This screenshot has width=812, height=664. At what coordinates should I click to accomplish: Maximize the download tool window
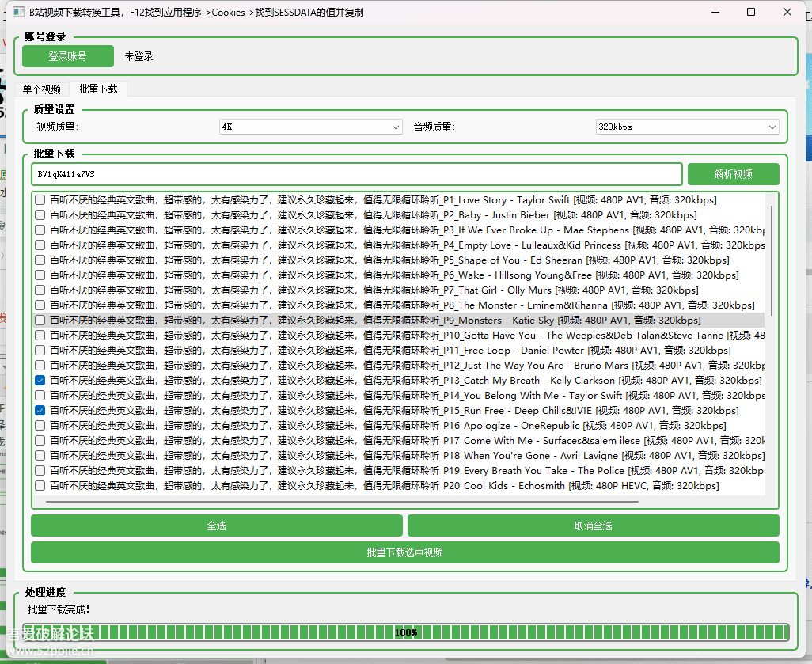751,12
